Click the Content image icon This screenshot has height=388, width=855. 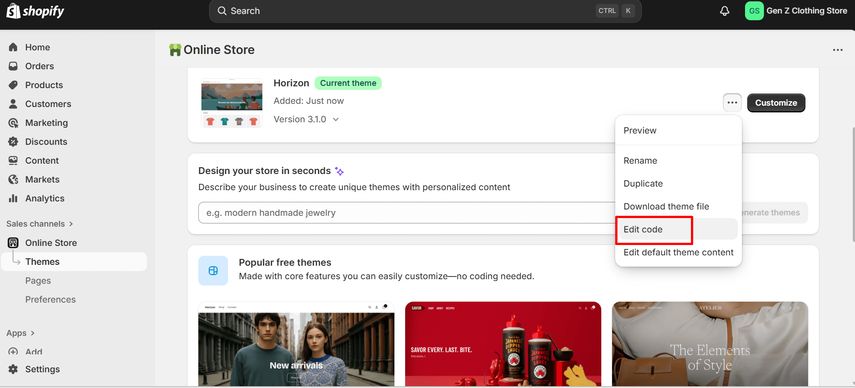[13, 160]
